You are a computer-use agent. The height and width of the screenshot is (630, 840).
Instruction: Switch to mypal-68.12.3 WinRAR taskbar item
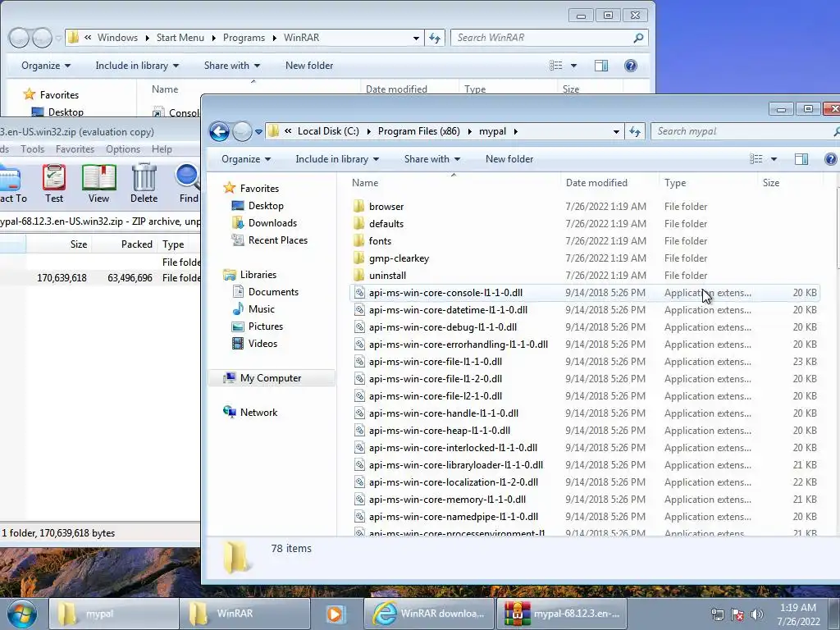click(x=562, y=614)
